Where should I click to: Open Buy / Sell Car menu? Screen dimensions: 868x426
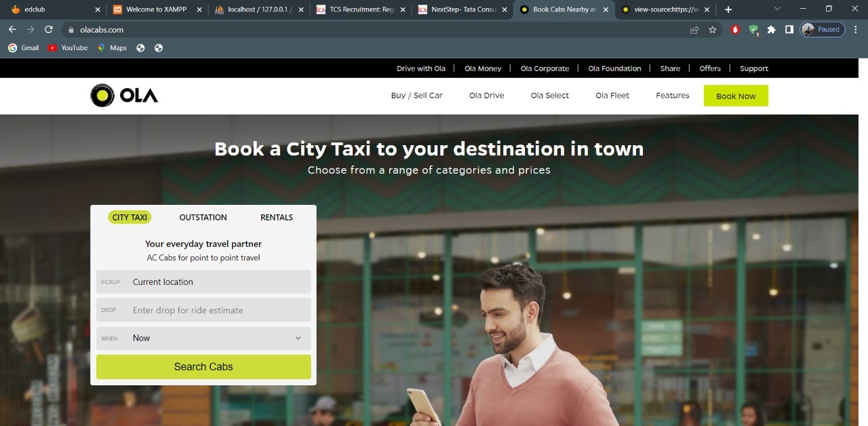click(x=416, y=96)
